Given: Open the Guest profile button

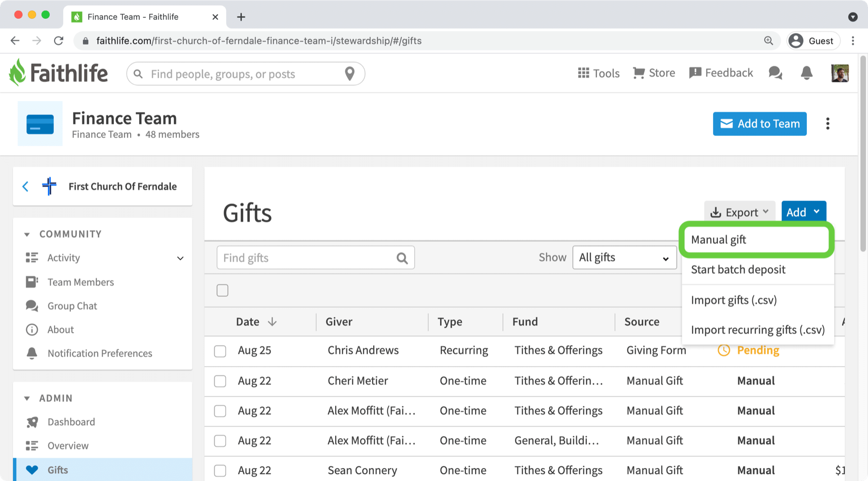Looking at the screenshot, I should click(814, 41).
